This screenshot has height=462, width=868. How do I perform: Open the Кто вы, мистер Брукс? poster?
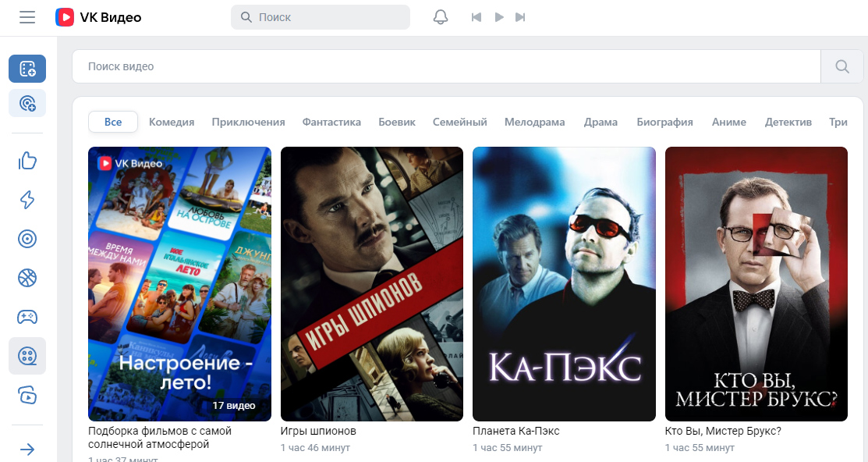coord(756,283)
